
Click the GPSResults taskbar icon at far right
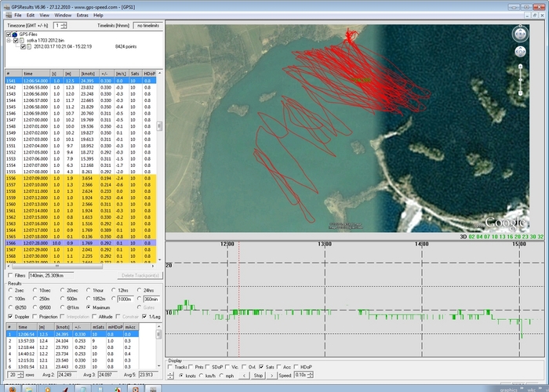point(153,389)
